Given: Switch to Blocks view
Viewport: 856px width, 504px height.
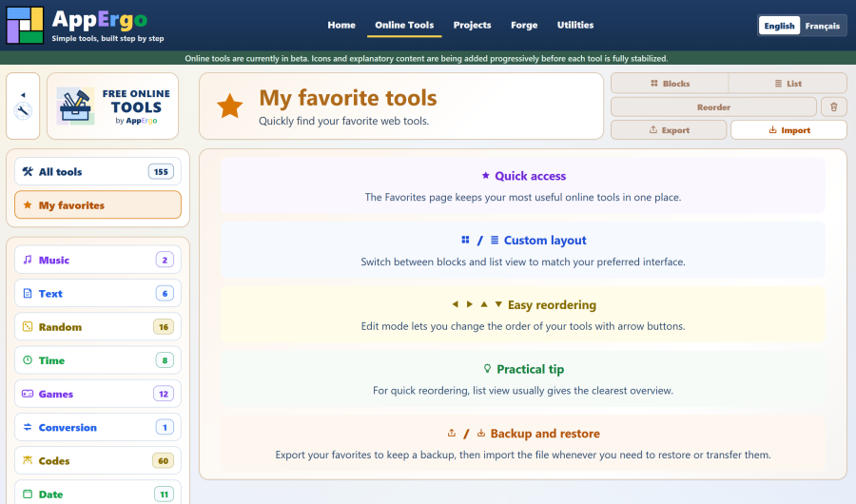Looking at the screenshot, I should coord(670,84).
